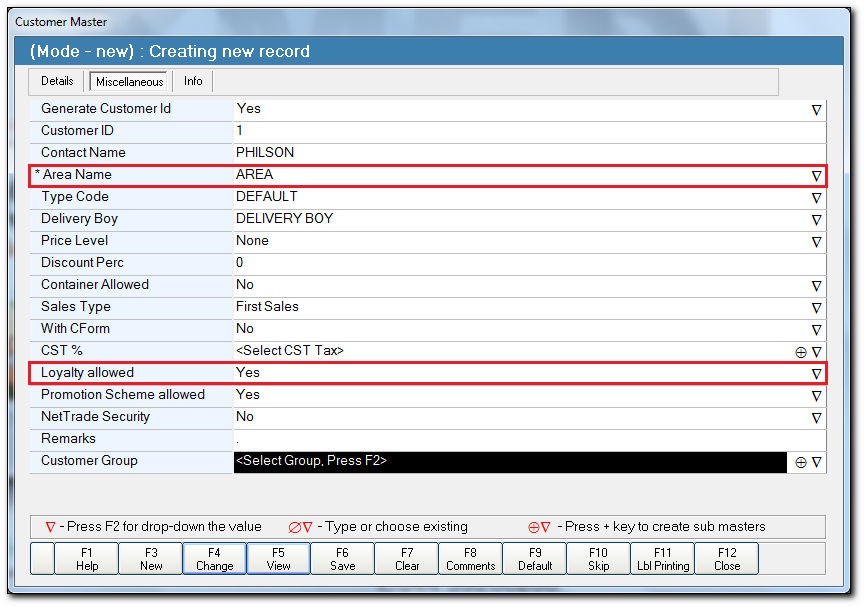Image resolution: width=864 pixels, height=607 pixels.
Task: Click the F7 Clear button
Action: pyautogui.click(x=407, y=559)
